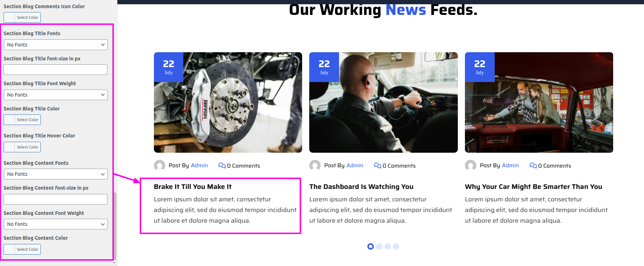Expand the Section Blog Content Fonts dropdown

pos(56,174)
